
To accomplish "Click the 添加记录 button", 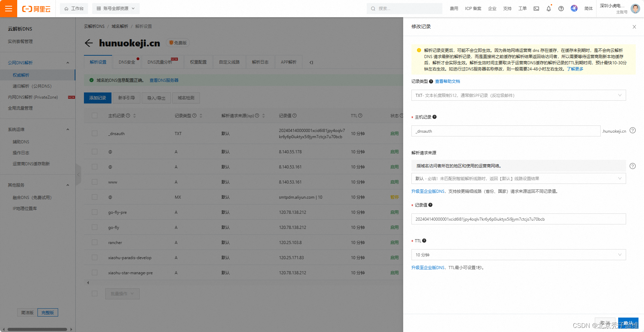I will tap(98, 98).
